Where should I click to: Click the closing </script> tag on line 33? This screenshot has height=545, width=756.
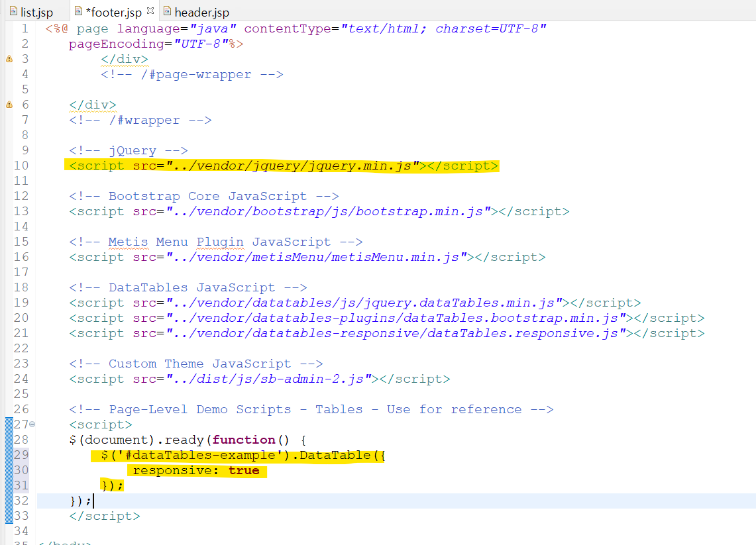pos(104,516)
